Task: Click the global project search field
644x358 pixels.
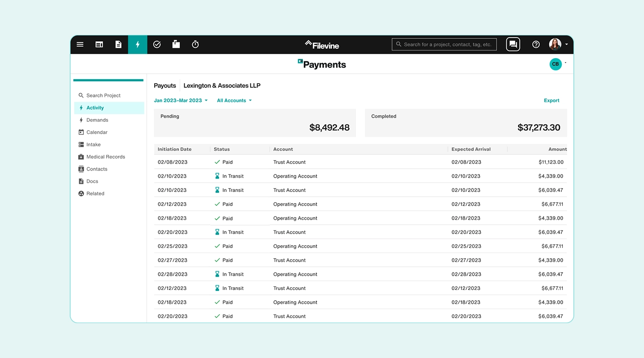Action: (x=444, y=44)
